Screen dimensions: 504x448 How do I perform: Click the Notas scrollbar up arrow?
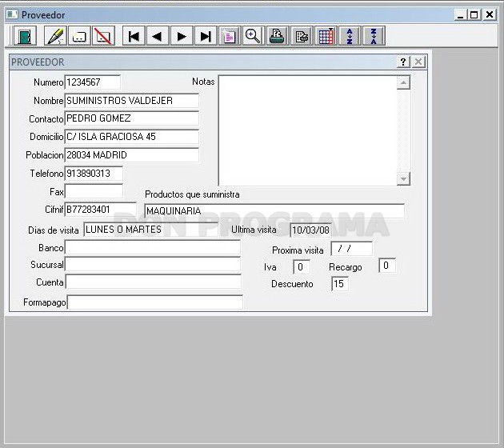(403, 82)
